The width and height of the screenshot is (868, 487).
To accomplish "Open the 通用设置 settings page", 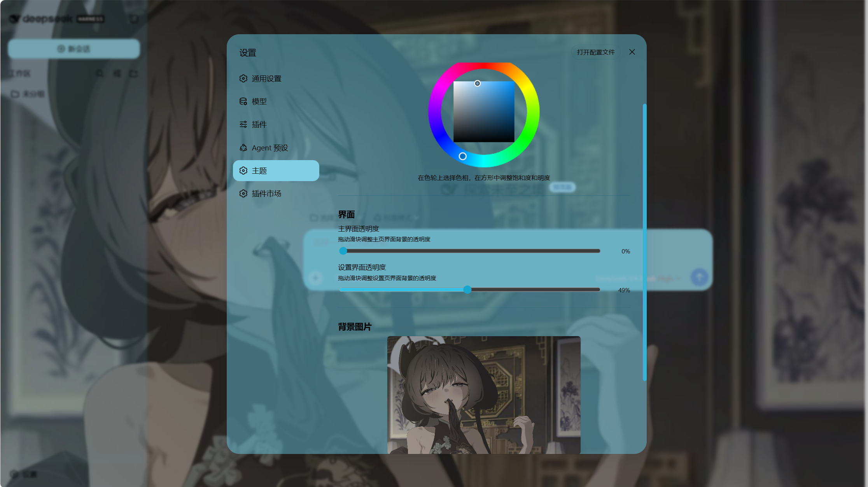I will click(x=276, y=79).
